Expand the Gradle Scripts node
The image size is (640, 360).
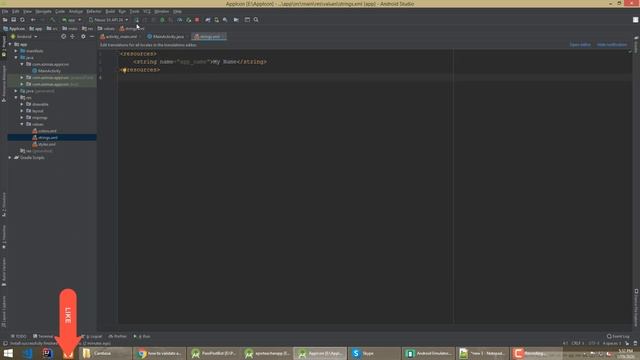(x=10, y=158)
